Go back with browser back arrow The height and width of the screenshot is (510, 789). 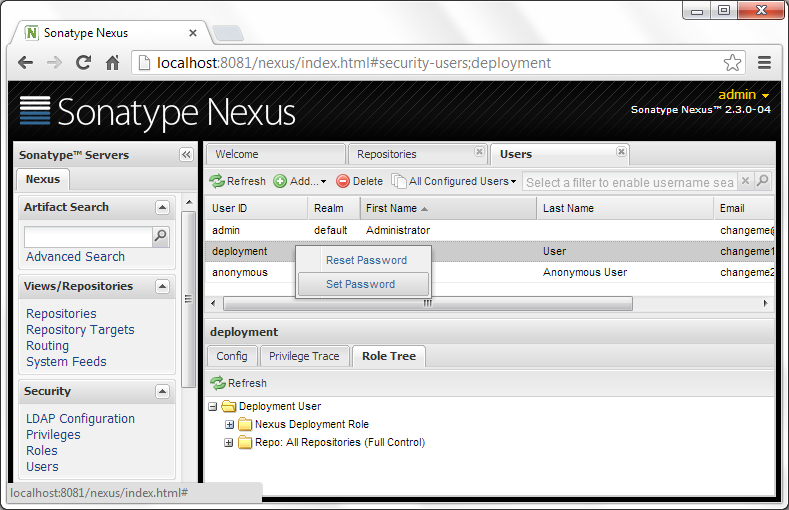click(x=25, y=63)
